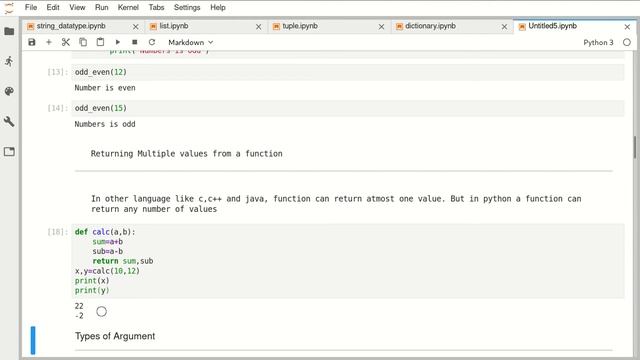
Task: Paste the cell using the clipboard icon
Action: pos(100,42)
